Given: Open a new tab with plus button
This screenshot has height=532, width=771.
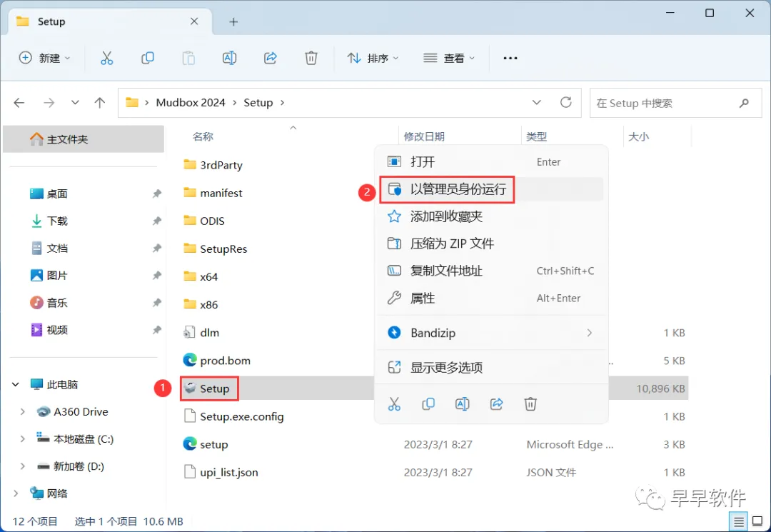Looking at the screenshot, I should click(x=233, y=21).
